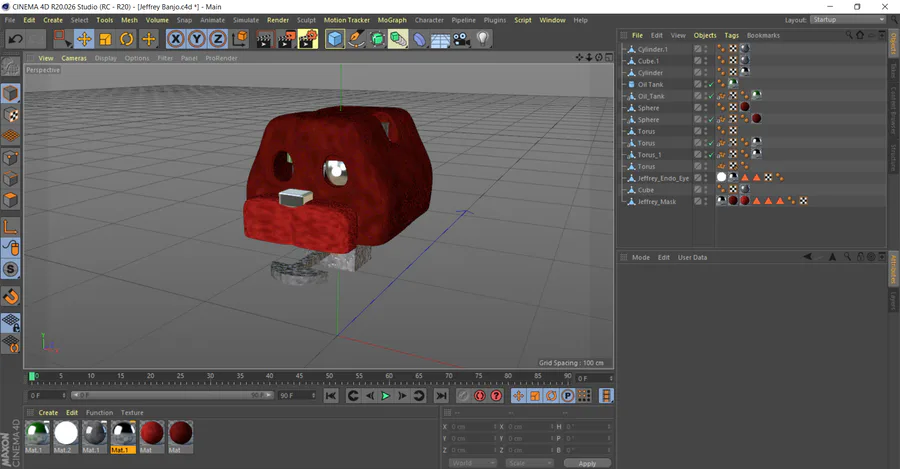Click the Apply button

587,463
